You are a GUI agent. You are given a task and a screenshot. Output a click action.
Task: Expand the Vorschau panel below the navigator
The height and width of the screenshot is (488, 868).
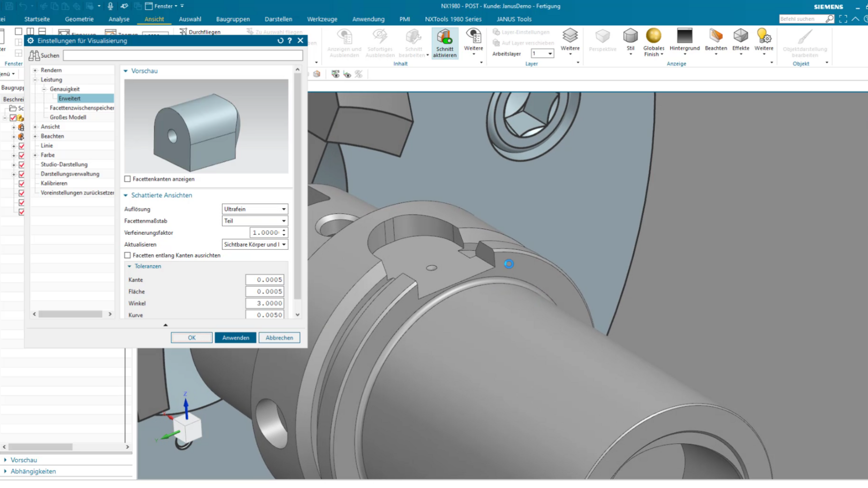pyautogui.click(x=5, y=460)
